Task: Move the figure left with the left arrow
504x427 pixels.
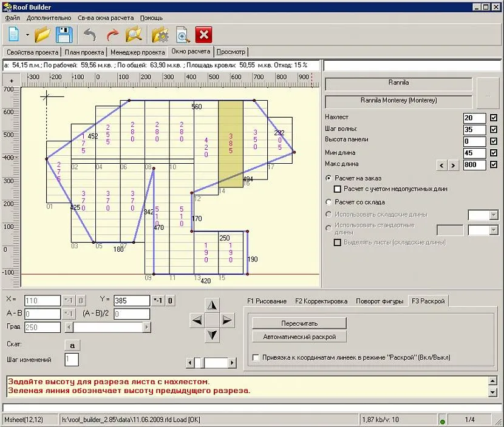Action: pos(197,320)
